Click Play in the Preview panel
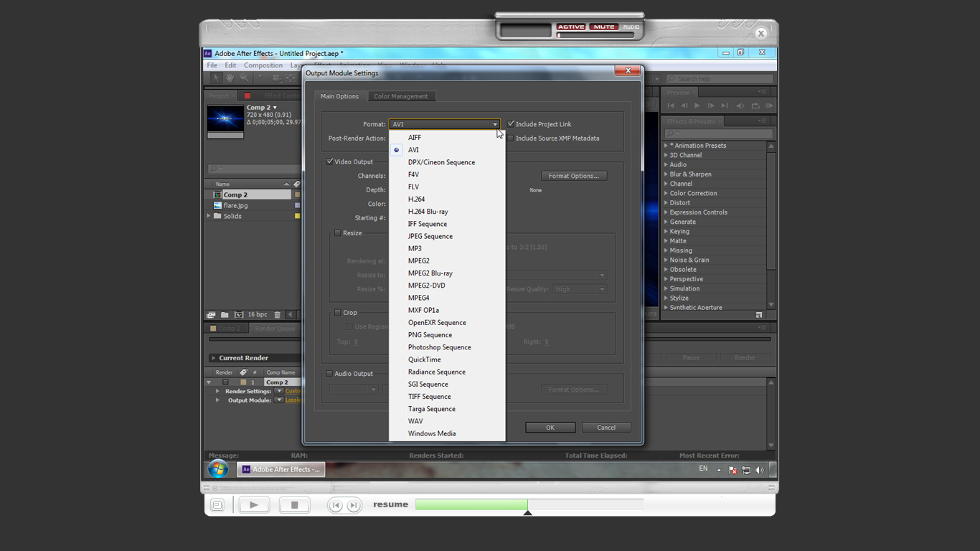Screen dimensions: 980x551 pyautogui.click(x=697, y=105)
